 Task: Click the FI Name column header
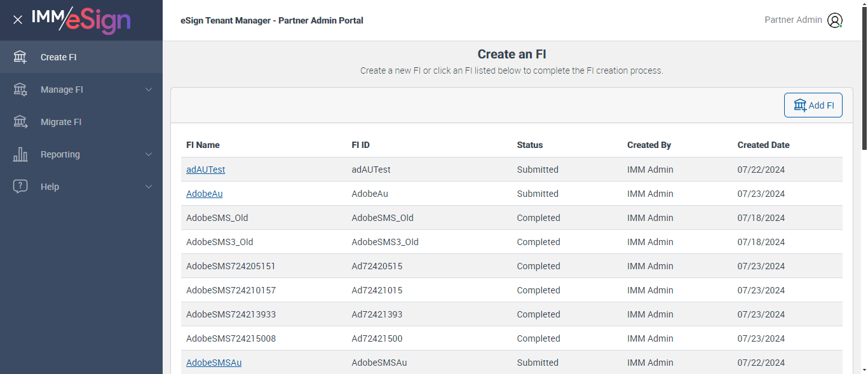coord(203,145)
